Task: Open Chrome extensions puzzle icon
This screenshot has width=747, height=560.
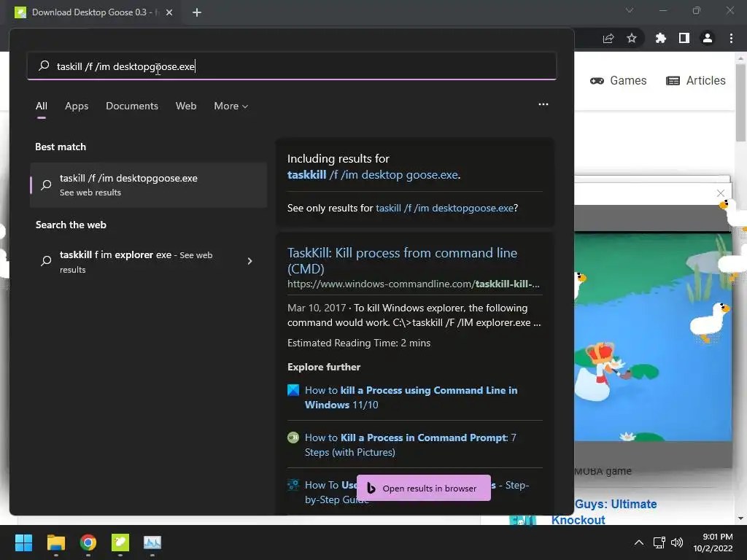Action: [660, 38]
